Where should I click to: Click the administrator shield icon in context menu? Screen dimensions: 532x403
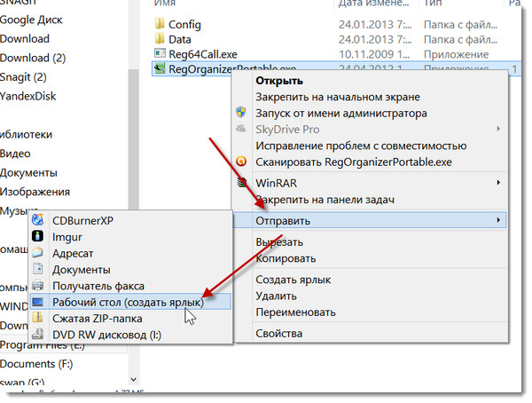pyautogui.click(x=241, y=112)
